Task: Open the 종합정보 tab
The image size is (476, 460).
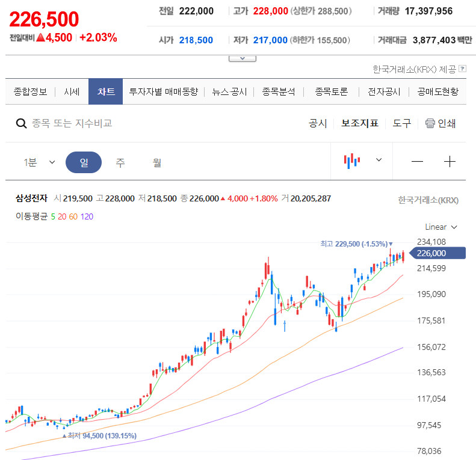Action: [30, 91]
